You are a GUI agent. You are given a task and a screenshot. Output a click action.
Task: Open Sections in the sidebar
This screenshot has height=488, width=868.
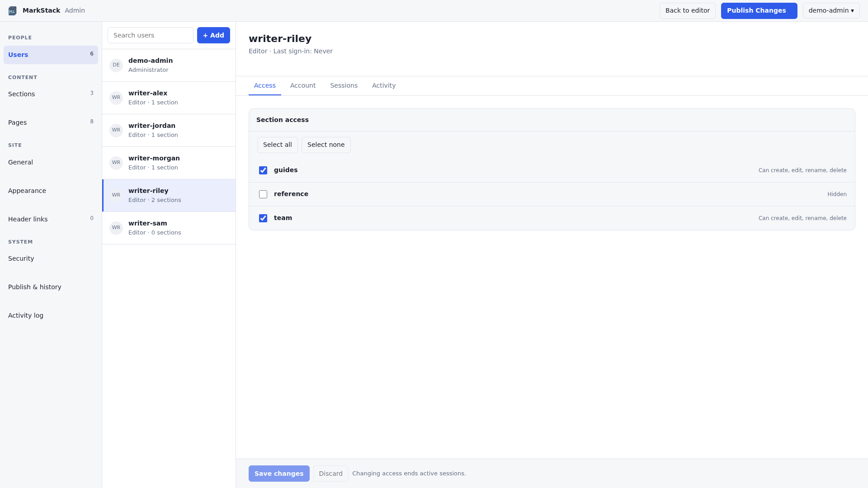[51, 94]
